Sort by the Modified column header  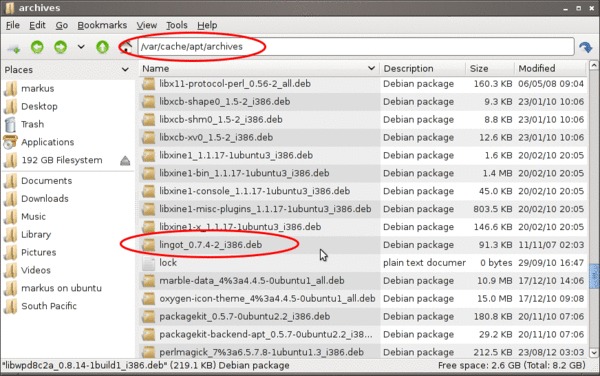(550, 68)
